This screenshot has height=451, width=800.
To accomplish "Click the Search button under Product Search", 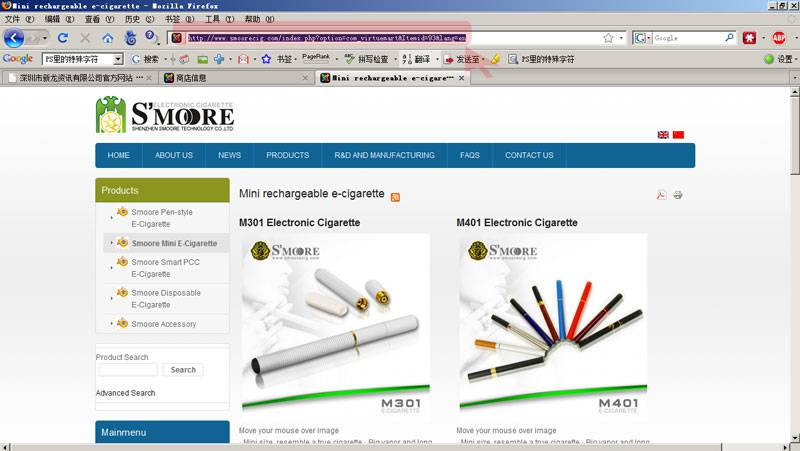I will [183, 370].
